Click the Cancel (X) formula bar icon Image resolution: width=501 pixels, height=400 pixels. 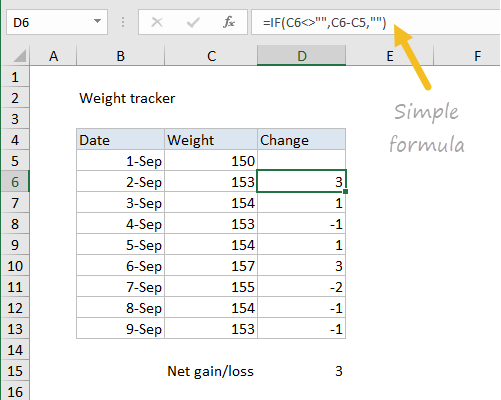click(157, 22)
